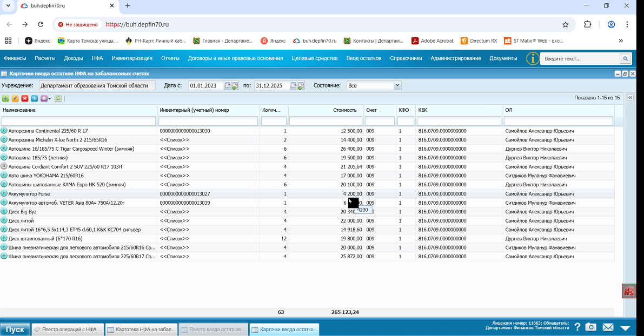Image resolution: width=644 pixels, height=336 pixels.
Task: Click the envelope mail icon at bottom
Action: pos(608,327)
